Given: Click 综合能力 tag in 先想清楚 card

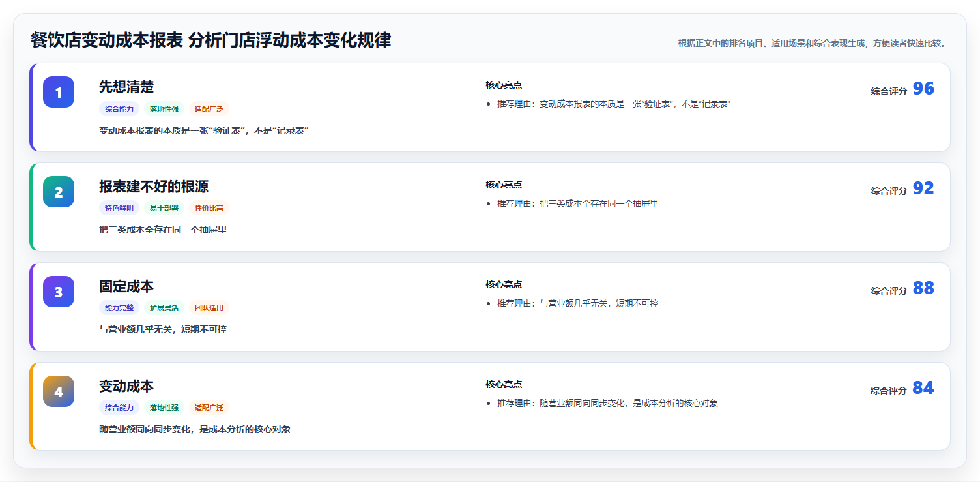Looking at the screenshot, I should pyautogui.click(x=119, y=109).
